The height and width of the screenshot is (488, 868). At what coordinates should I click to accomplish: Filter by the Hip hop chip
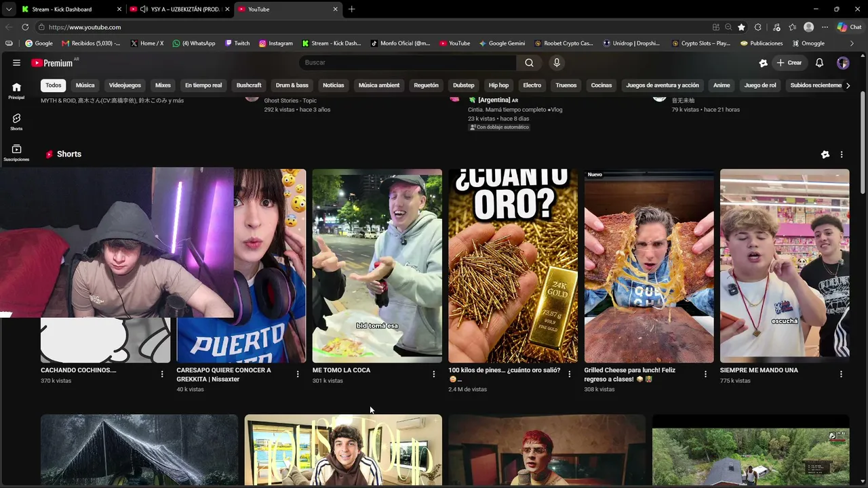[498, 85]
